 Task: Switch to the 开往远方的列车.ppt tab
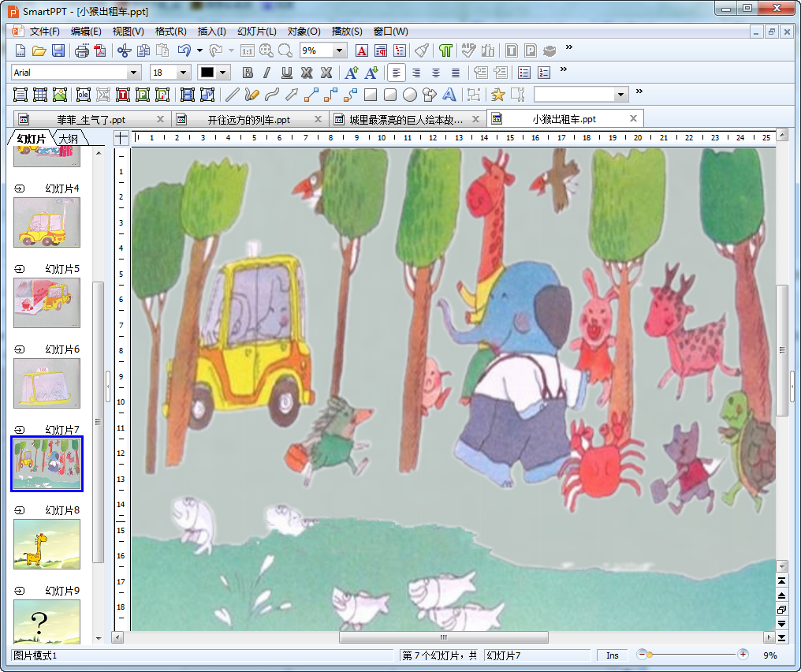point(249,120)
